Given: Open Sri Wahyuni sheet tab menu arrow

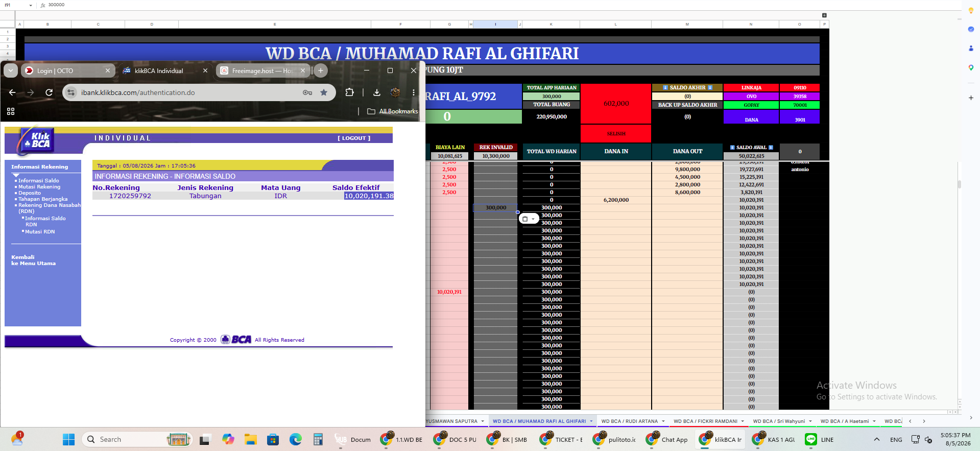Looking at the screenshot, I should 810,421.
